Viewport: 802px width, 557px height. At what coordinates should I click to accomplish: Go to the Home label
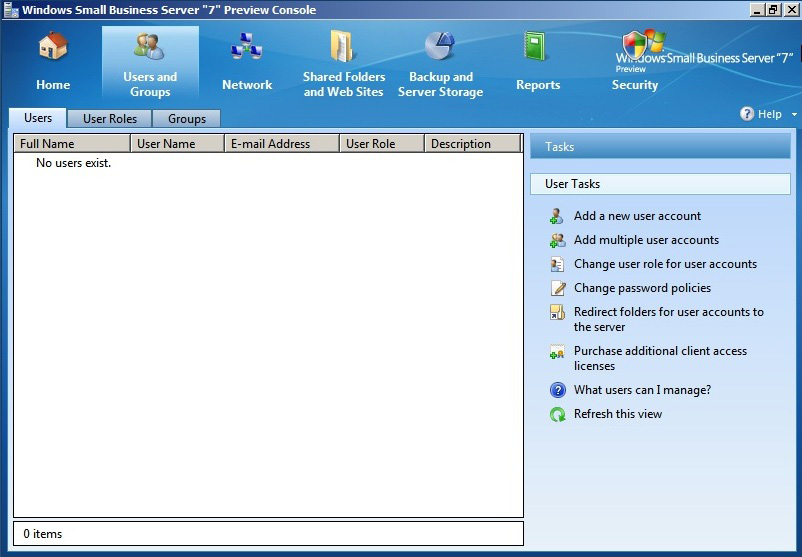(53, 85)
